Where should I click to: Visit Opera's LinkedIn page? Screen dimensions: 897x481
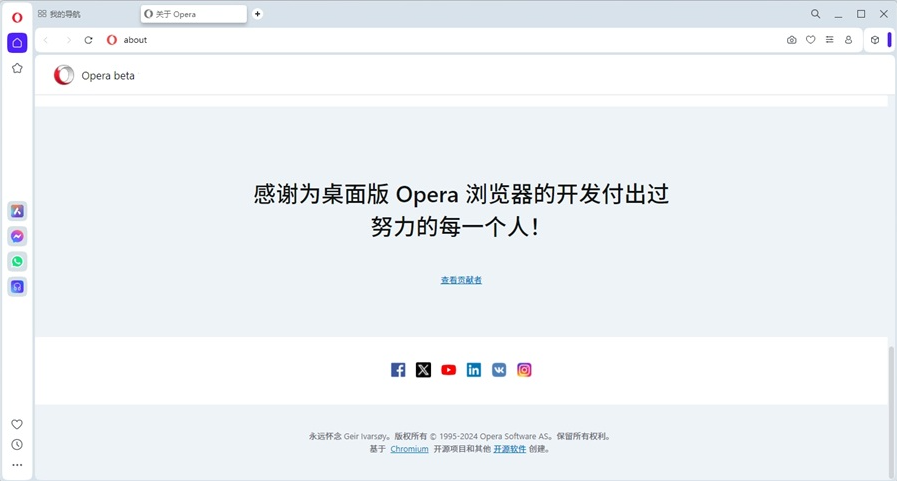point(474,370)
